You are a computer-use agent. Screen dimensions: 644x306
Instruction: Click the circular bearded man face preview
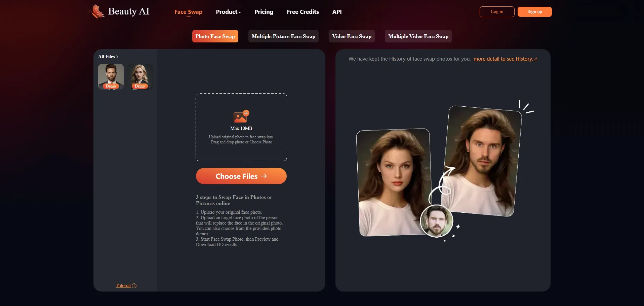[x=436, y=221]
